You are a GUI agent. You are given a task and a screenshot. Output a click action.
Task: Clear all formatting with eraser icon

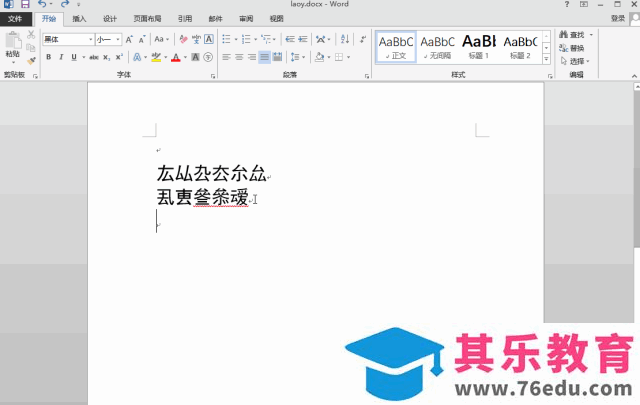183,40
